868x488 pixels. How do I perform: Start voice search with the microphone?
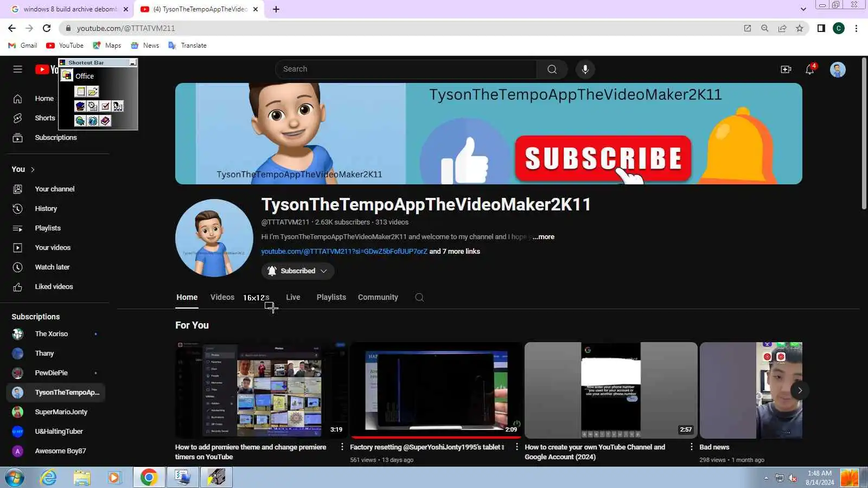[585, 69]
